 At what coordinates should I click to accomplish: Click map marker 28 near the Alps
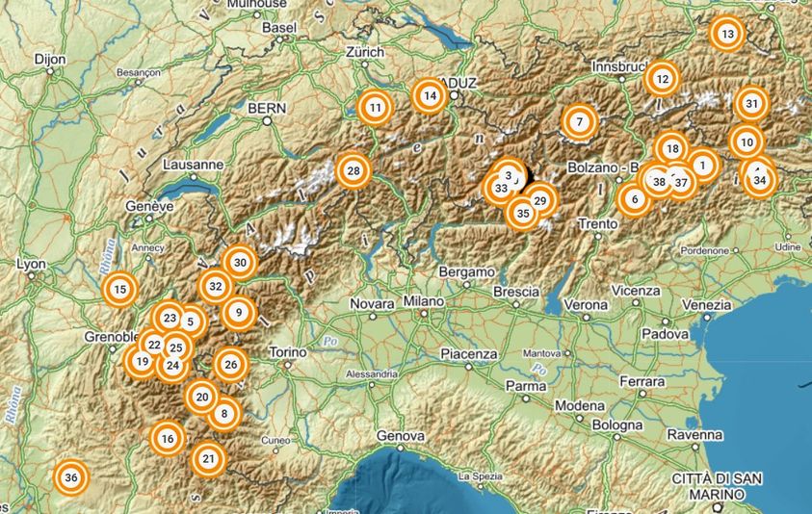point(354,170)
